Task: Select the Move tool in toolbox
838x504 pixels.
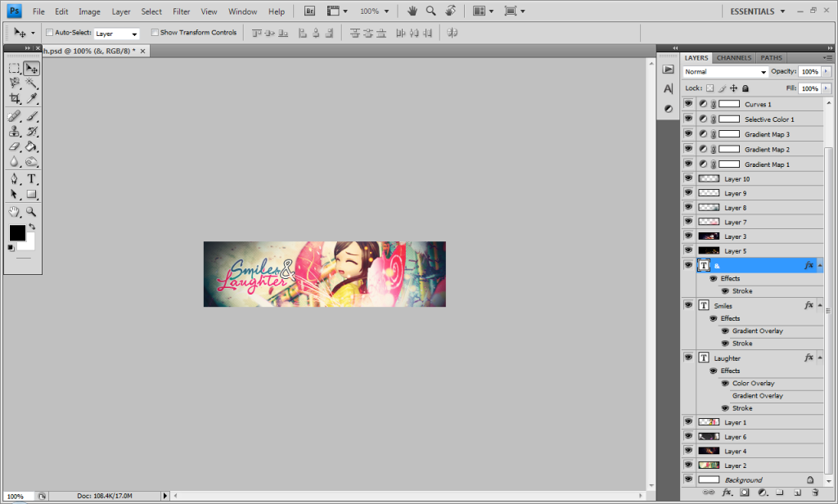Action: pos(32,69)
